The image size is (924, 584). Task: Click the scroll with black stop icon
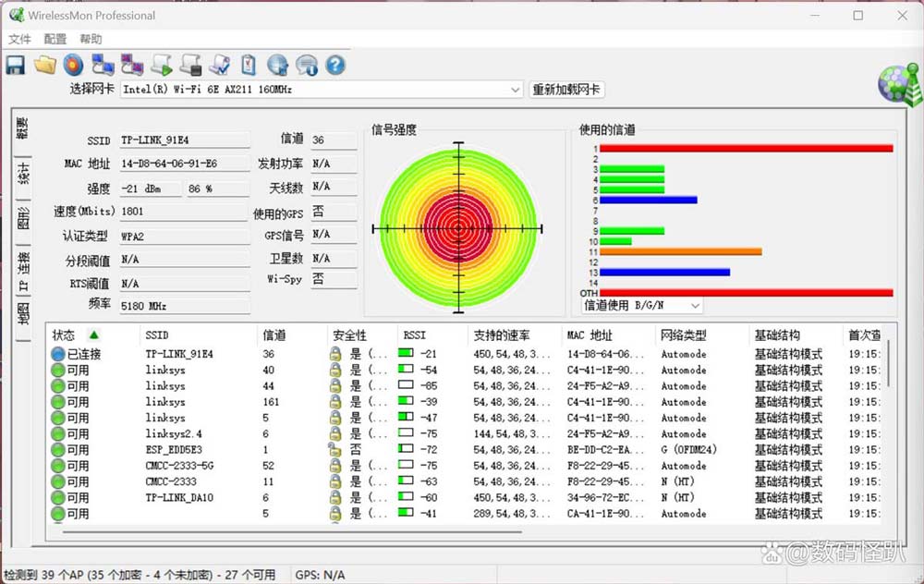(x=190, y=65)
